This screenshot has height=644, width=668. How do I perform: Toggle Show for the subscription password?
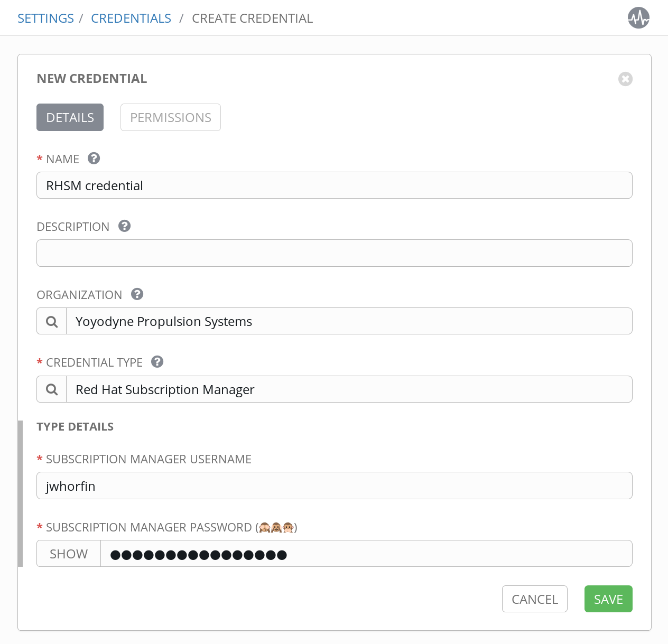(69, 554)
